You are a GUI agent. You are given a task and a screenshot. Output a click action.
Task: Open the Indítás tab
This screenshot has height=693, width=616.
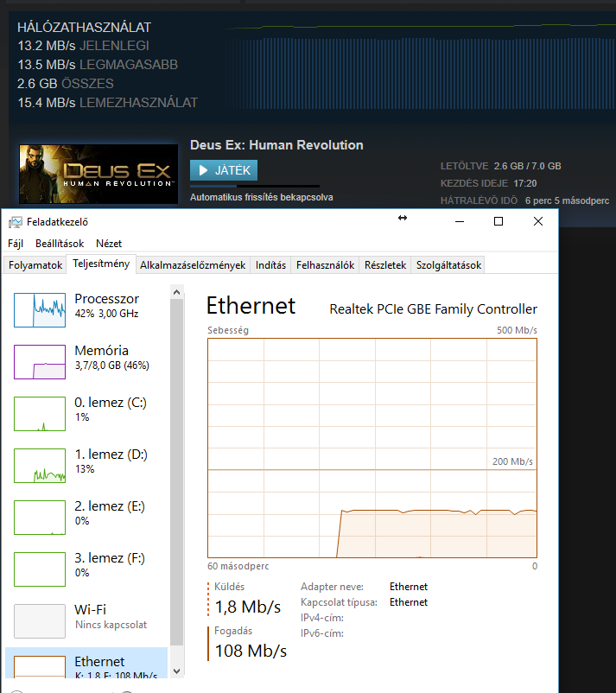tap(270, 265)
